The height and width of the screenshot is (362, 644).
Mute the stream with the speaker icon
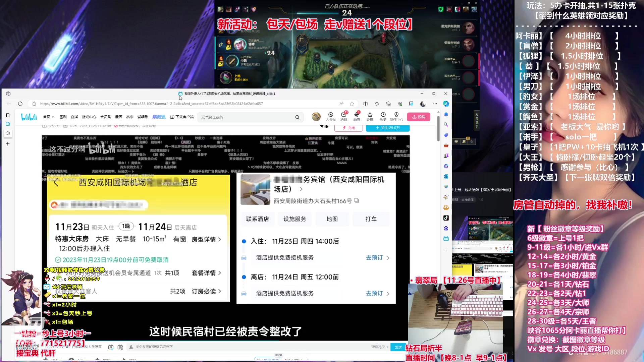pyautogui.click(x=8, y=133)
